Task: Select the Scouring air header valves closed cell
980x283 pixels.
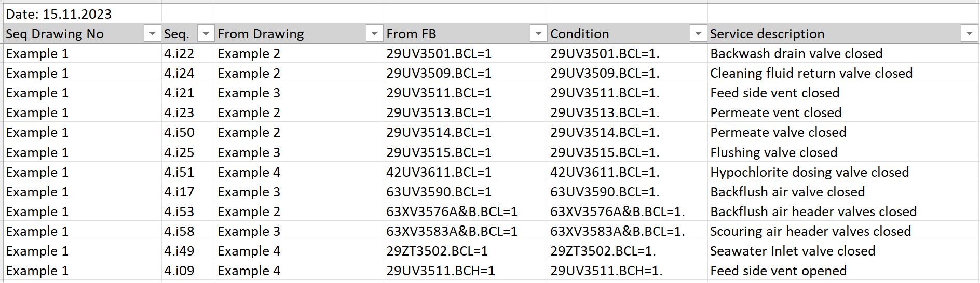Action: click(x=843, y=231)
